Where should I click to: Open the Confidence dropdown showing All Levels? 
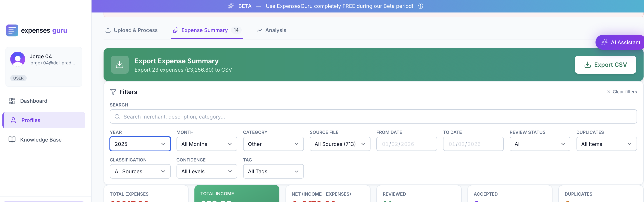click(x=206, y=171)
